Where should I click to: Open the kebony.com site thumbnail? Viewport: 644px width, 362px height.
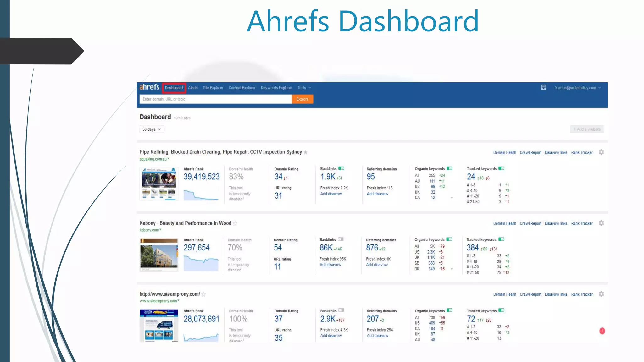point(159,255)
